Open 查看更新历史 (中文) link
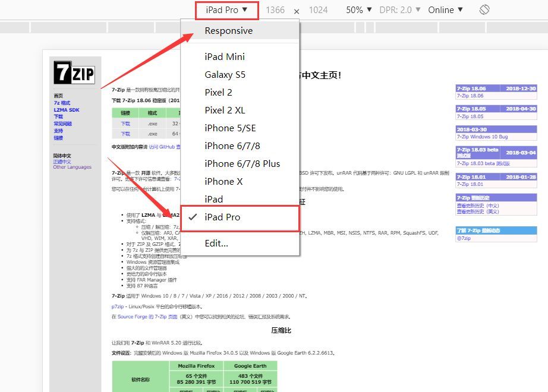Image resolution: width=548 pixels, height=392 pixels. (x=478, y=206)
